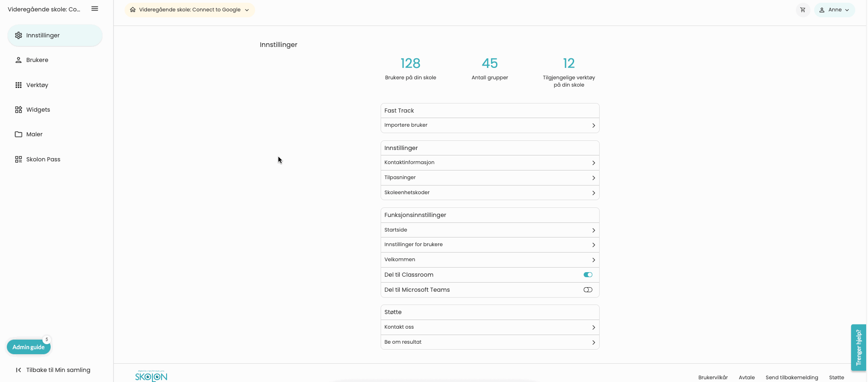Click the Verktøy grid icon
This screenshot has height=382, width=868.
pyautogui.click(x=18, y=85)
